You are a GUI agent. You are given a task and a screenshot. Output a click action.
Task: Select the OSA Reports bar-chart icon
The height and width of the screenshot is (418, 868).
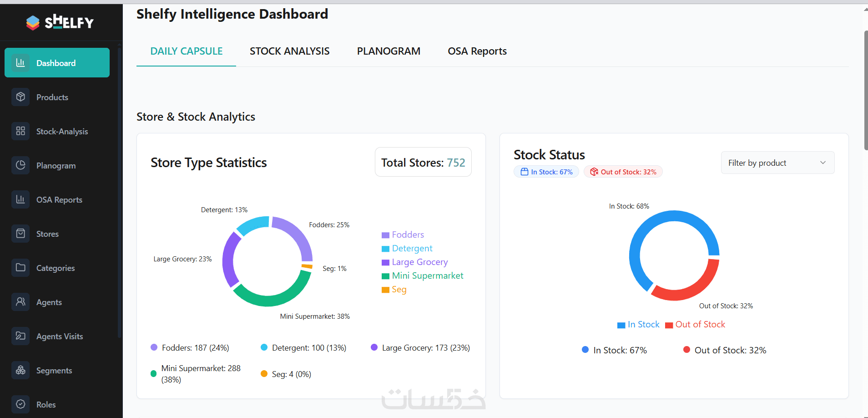pyautogui.click(x=20, y=199)
